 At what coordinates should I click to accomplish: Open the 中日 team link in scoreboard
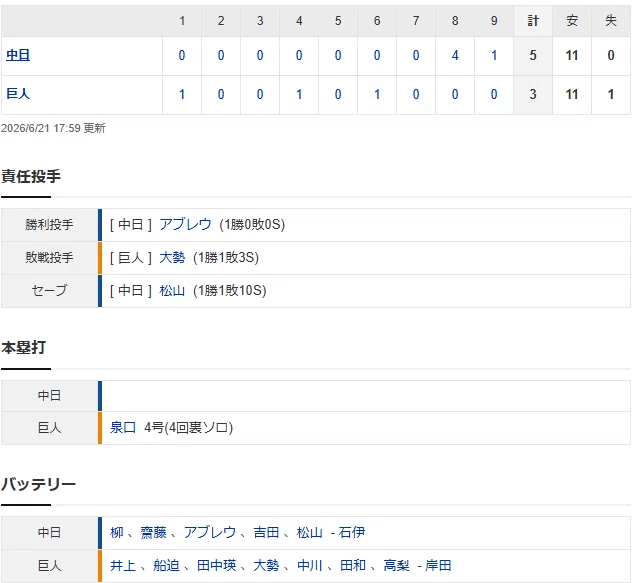pyautogui.click(x=18, y=55)
